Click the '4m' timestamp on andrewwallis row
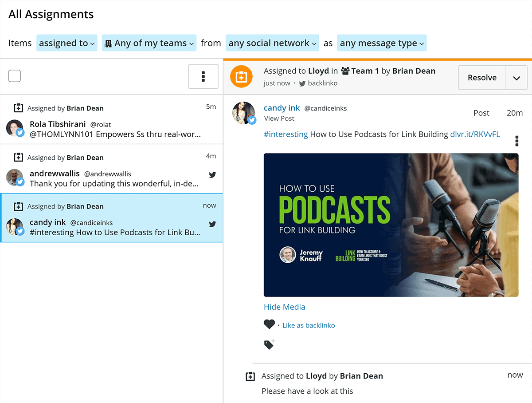 211,156
